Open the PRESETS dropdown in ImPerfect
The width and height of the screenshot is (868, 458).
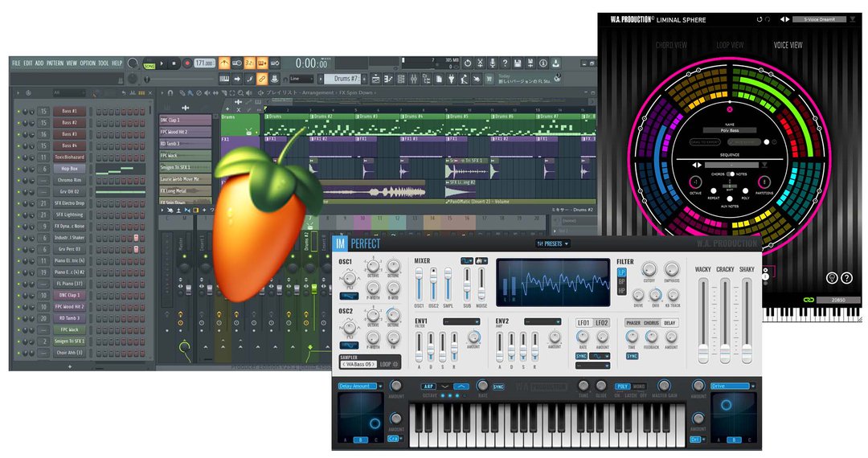[x=552, y=243]
